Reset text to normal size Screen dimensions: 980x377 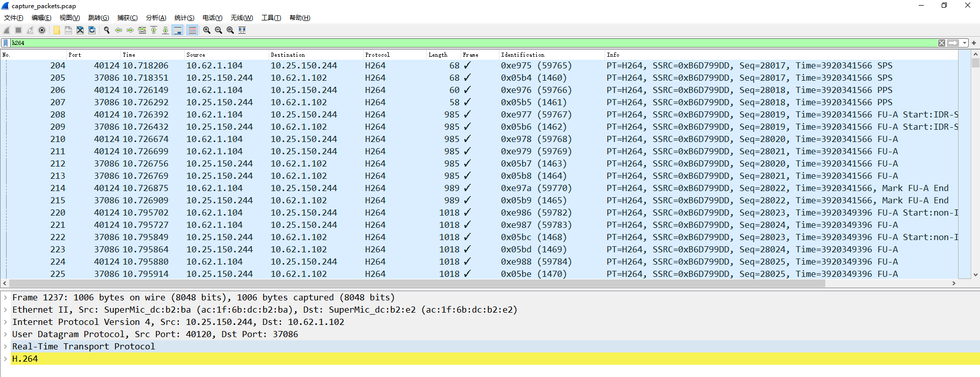230,30
